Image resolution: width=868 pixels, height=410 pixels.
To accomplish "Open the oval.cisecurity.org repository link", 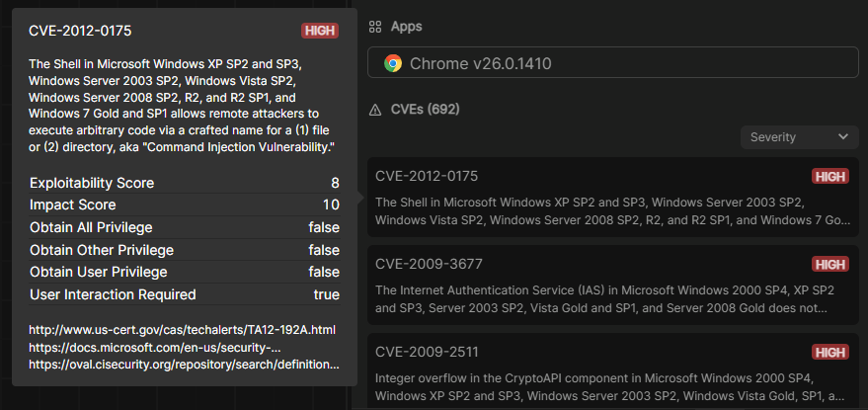I will pos(184,365).
